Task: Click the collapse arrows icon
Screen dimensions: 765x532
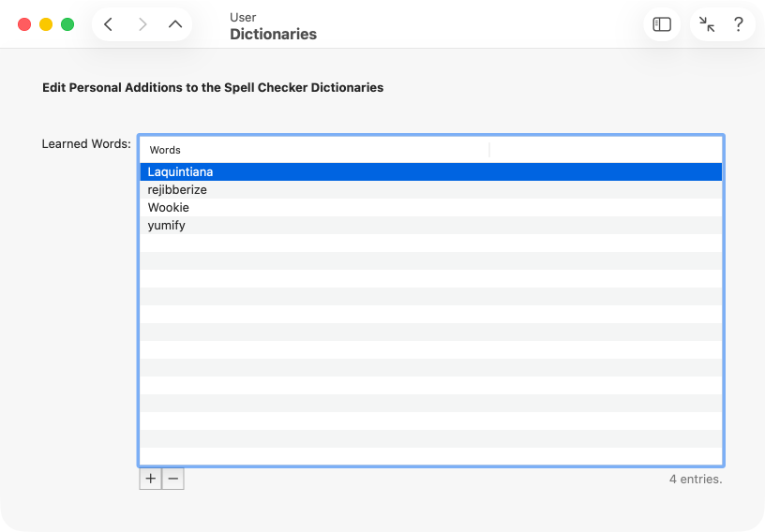Action: (707, 24)
